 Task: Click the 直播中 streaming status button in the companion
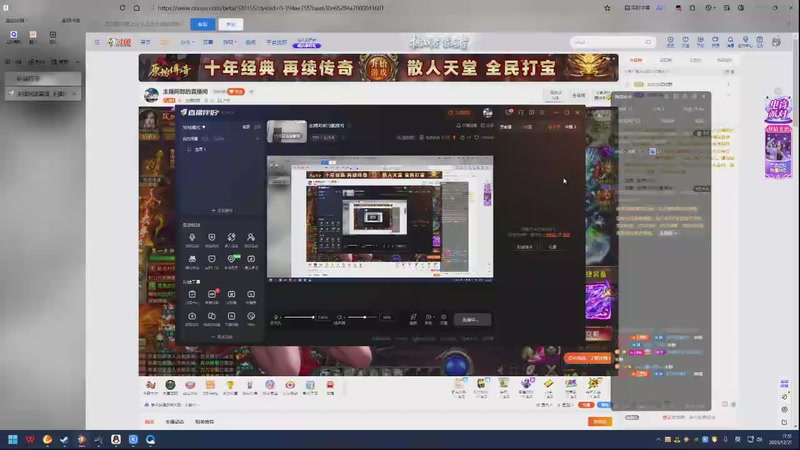tap(472, 320)
